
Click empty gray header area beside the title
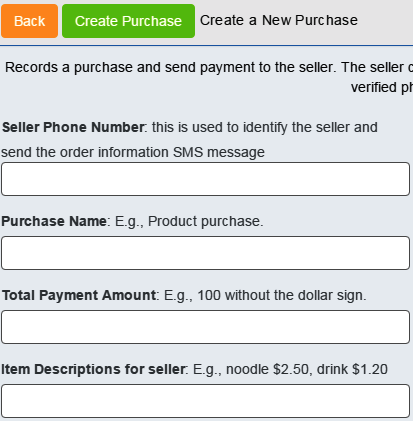click(385, 21)
